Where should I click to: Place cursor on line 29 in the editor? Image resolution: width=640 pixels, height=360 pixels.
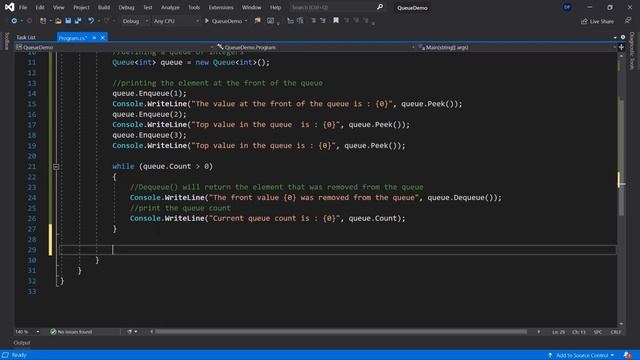338,249
